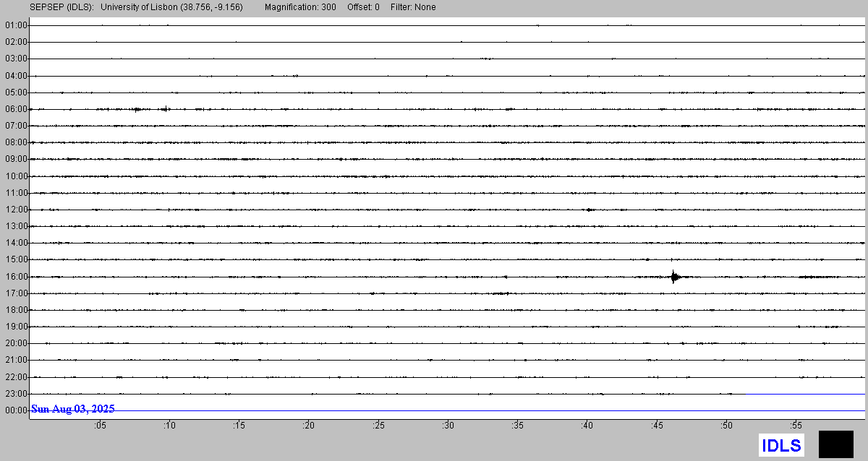The width and height of the screenshot is (868, 461).
Task: Click the 02:00 hour label
Action: coord(16,42)
